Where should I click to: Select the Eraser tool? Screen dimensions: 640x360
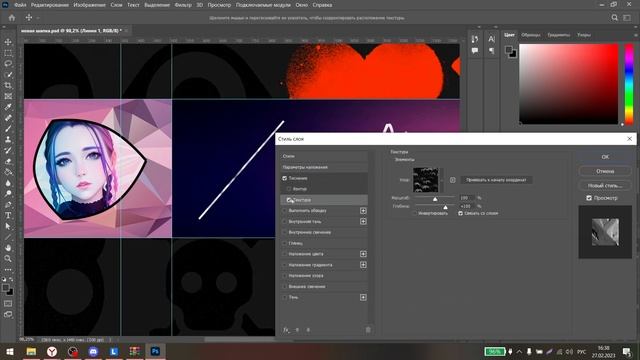coord(8,161)
